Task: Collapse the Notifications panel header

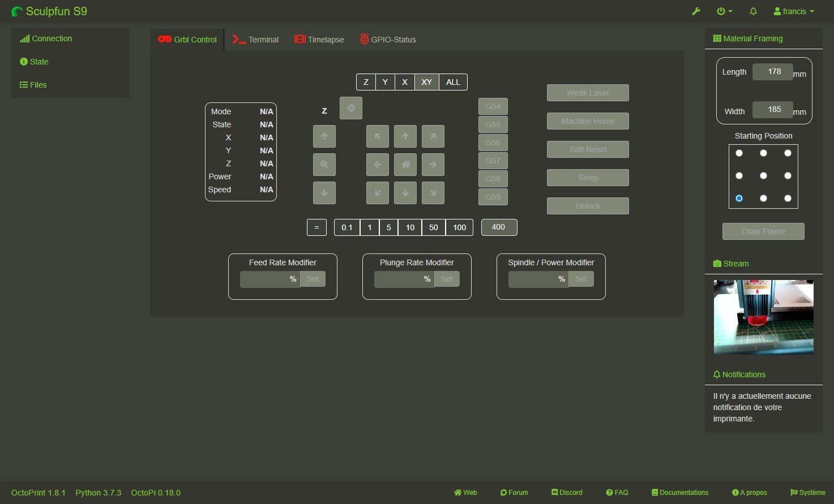Action: tap(739, 374)
